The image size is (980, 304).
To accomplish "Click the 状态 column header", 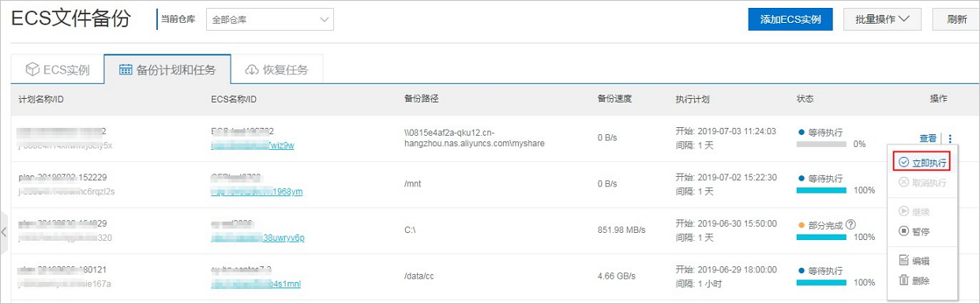I will pyautogui.click(x=805, y=99).
